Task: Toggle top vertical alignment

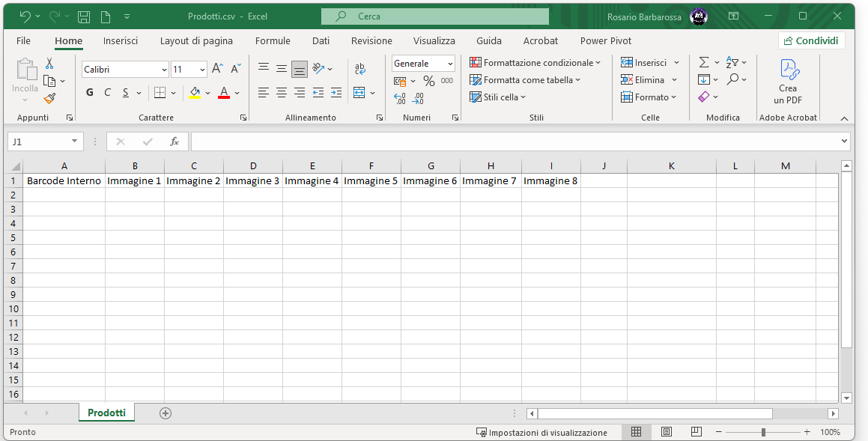Action: (x=264, y=69)
